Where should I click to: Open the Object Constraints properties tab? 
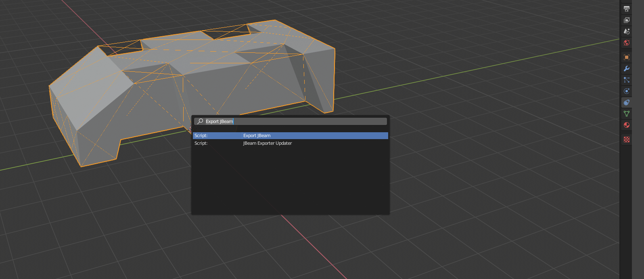click(627, 102)
